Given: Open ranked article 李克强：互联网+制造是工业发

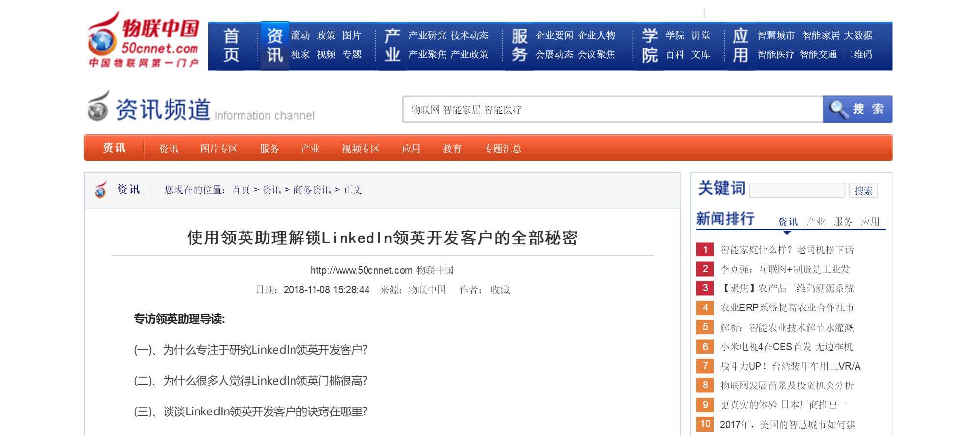Looking at the screenshot, I should 785,269.
